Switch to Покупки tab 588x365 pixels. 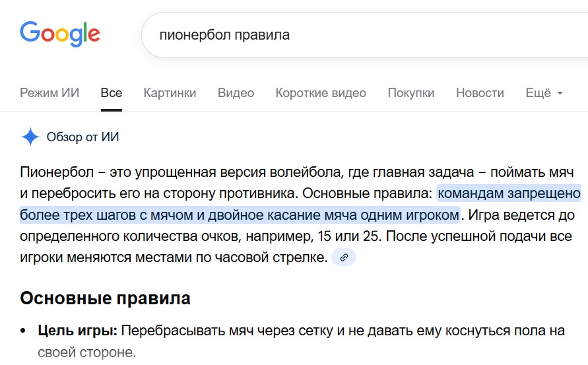click(411, 92)
